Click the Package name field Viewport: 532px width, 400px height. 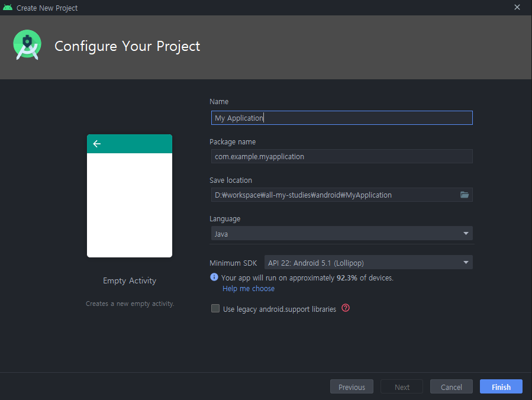(x=341, y=156)
